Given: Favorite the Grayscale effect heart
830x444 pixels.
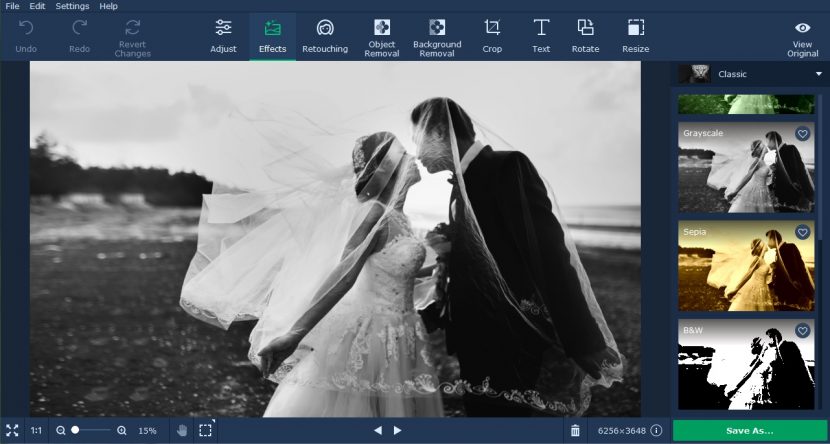Looking at the screenshot, I should (x=802, y=134).
